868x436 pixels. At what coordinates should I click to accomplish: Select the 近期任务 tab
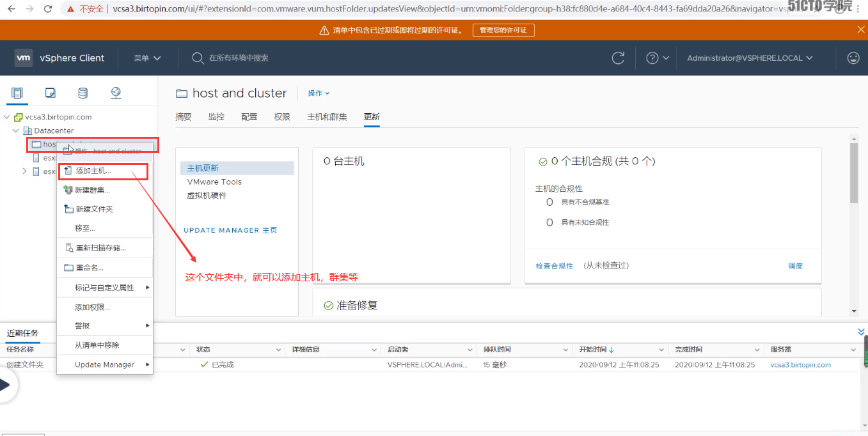(22, 333)
